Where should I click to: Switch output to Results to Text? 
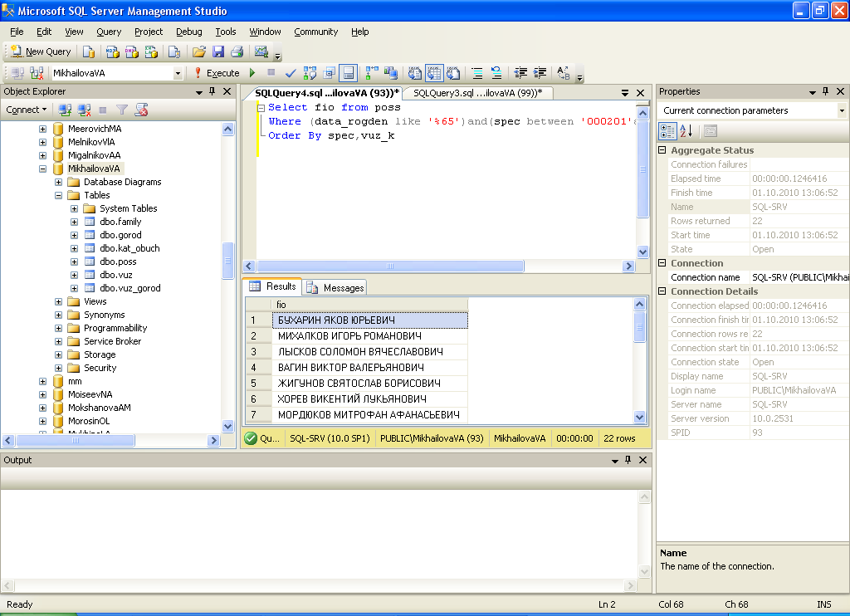tap(415, 73)
